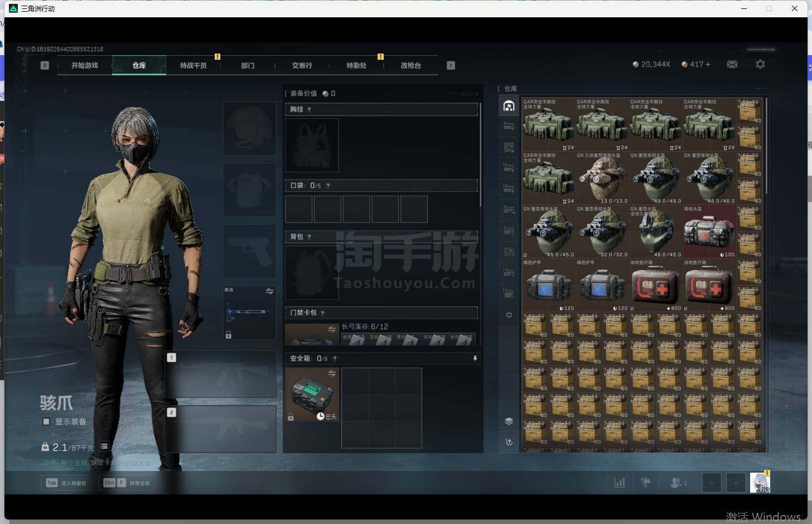Click the operator name 骇爪
The image size is (812, 524).
pos(56,402)
